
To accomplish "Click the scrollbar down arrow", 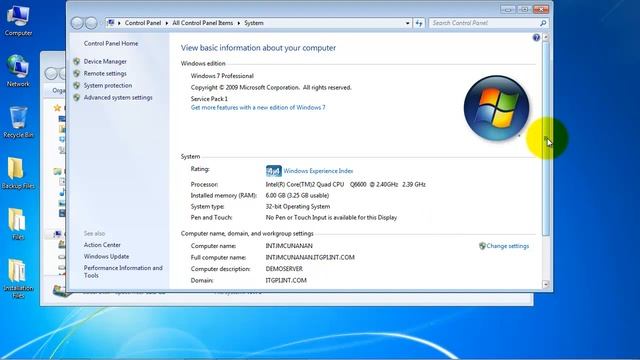I will [546, 284].
